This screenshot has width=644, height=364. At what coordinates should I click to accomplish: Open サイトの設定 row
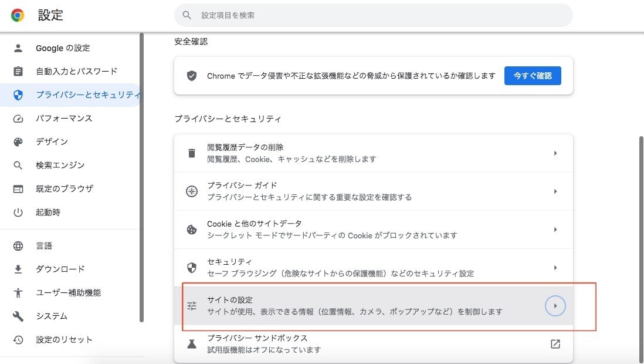(x=374, y=306)
